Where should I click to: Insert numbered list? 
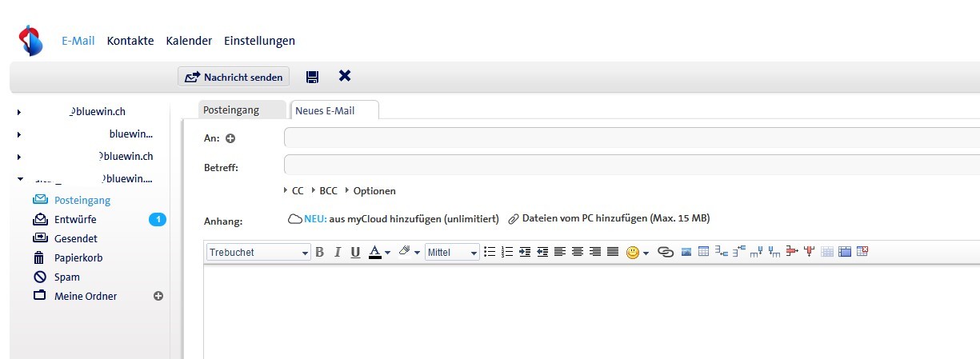(507, 252)
